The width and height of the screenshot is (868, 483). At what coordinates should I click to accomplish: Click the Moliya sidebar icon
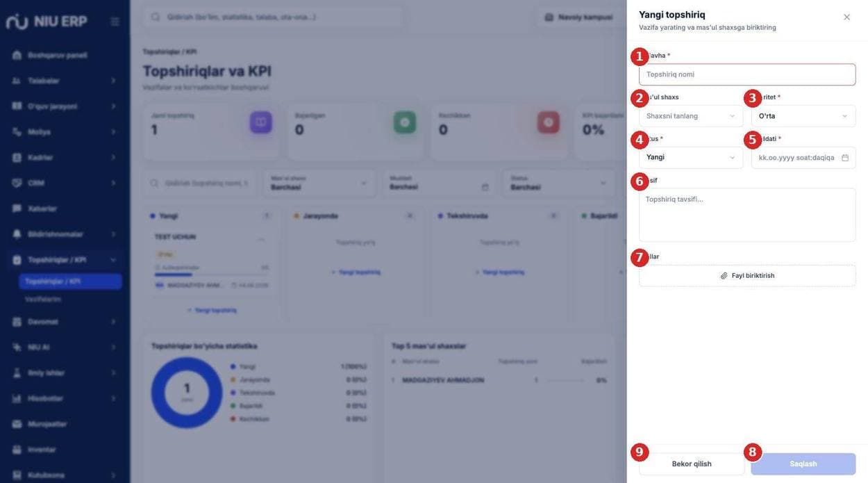tap(17, 132)
